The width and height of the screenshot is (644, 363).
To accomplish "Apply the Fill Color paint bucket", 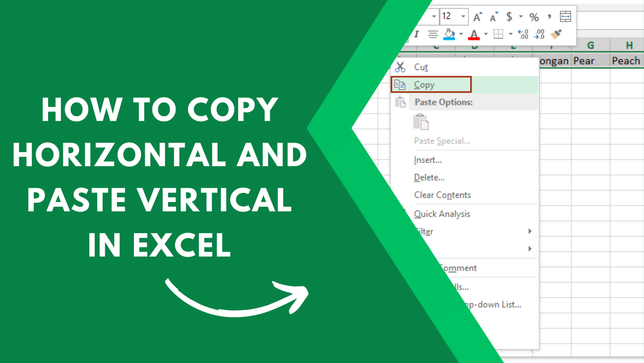I will (449, 34).
